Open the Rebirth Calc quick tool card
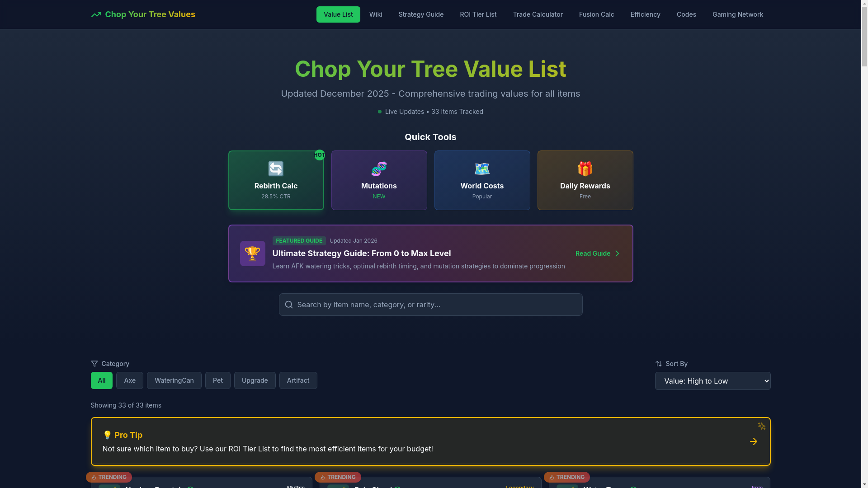 tap(276, 180)
